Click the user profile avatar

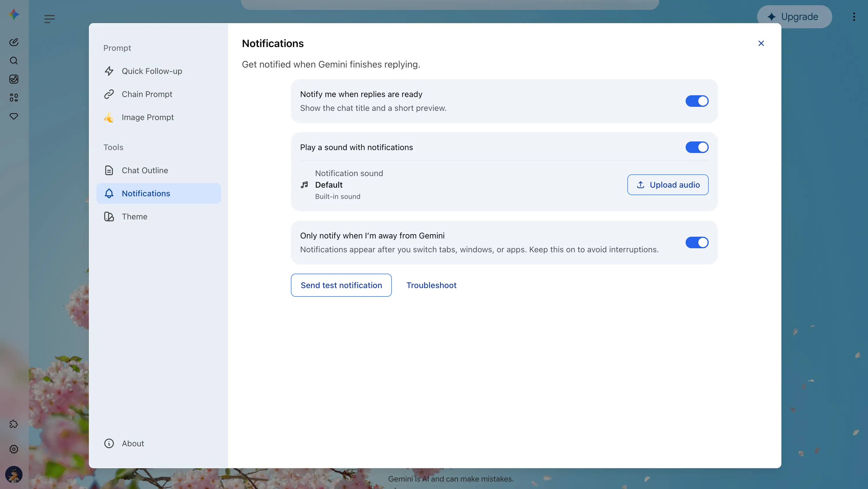click(14, 475)
